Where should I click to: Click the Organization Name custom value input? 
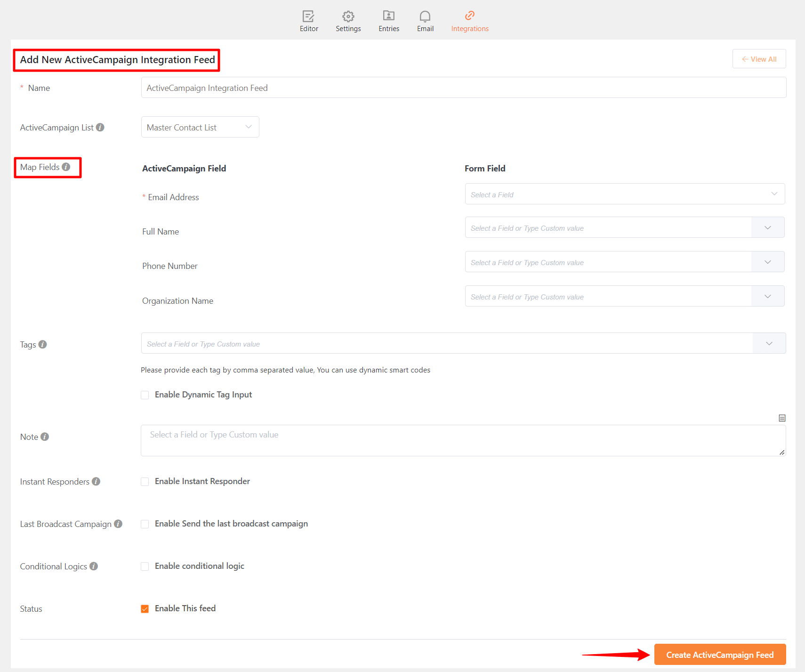tap(608, 296)
